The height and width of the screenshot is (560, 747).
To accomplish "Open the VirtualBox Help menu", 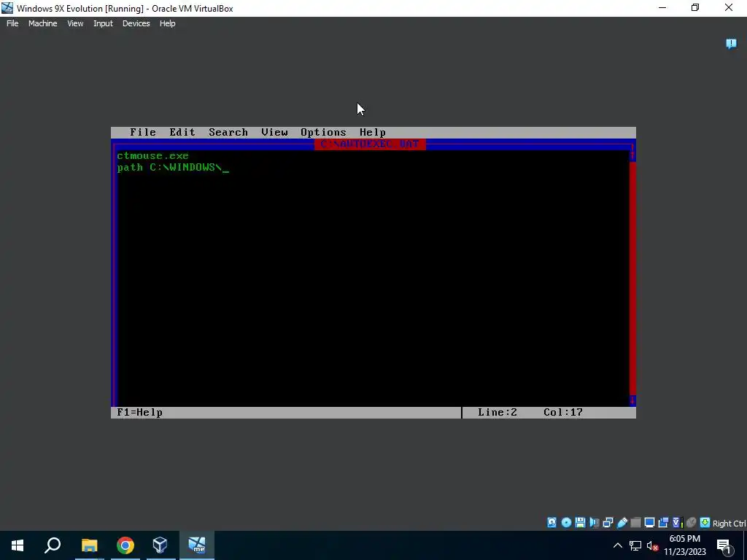I will click(167, 23).
